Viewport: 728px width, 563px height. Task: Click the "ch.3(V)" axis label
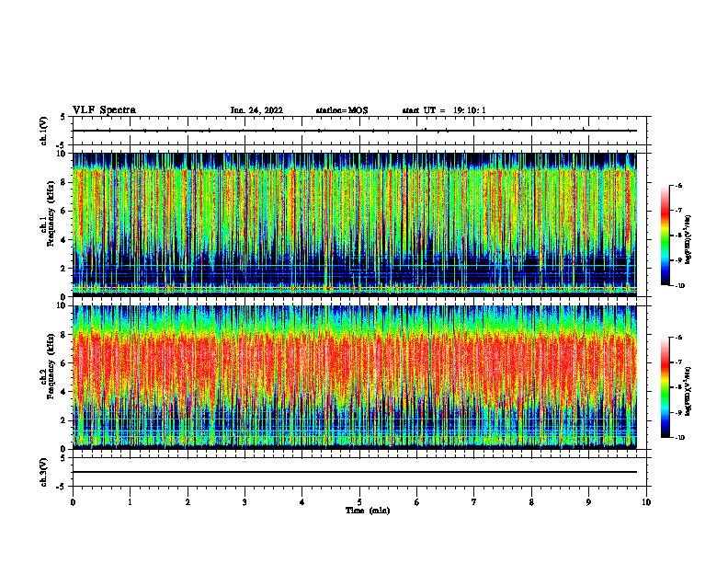44,472
